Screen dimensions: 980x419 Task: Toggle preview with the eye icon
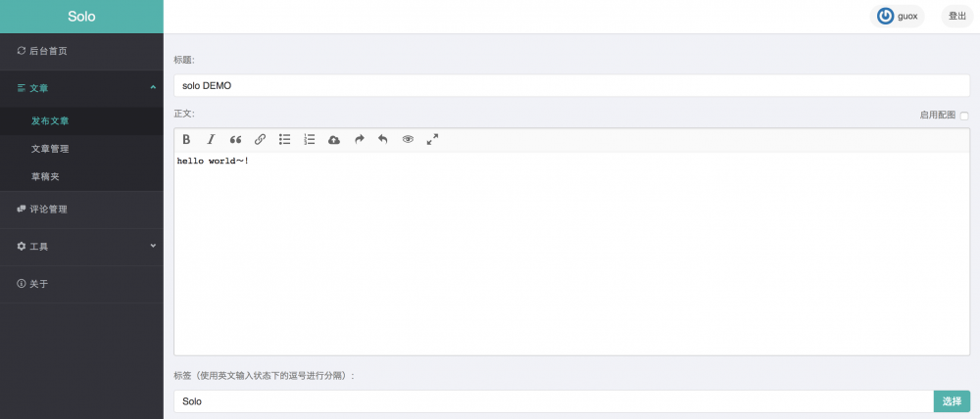tap(408, 139)
